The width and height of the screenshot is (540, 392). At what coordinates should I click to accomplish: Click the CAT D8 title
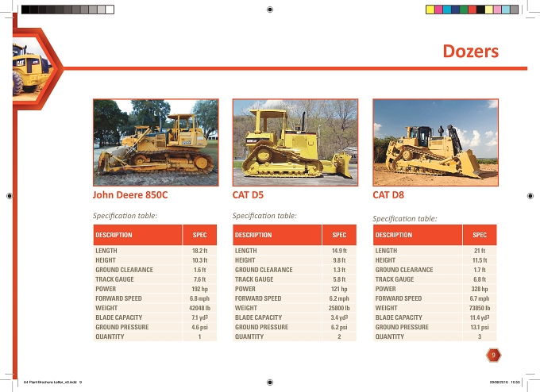coord(388,194)
